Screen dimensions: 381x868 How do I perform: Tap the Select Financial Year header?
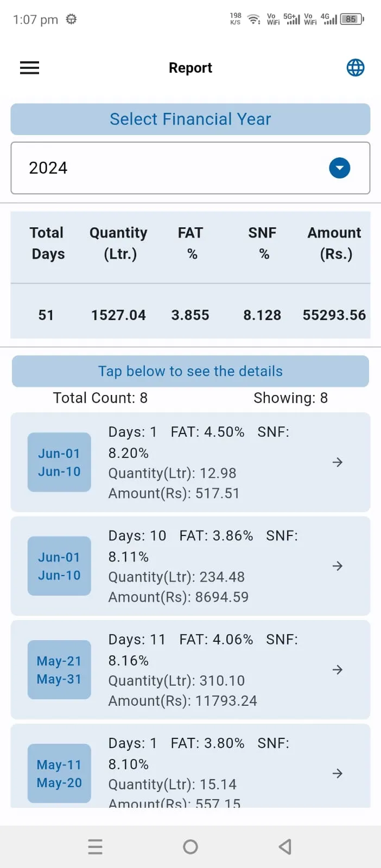click(x=190, y=119)
